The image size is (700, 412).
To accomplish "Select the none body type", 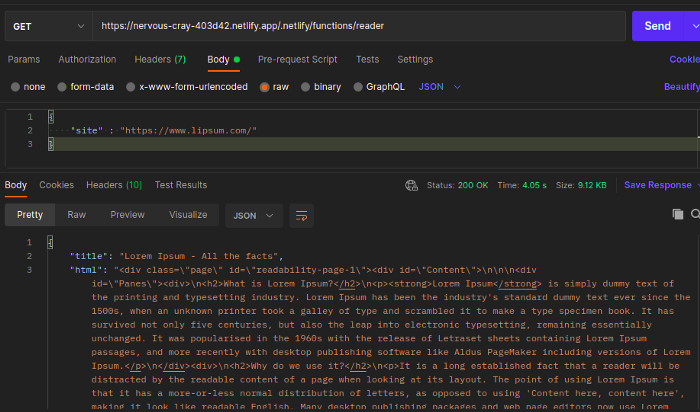I will pyautogui.click(x=28, y=87).
